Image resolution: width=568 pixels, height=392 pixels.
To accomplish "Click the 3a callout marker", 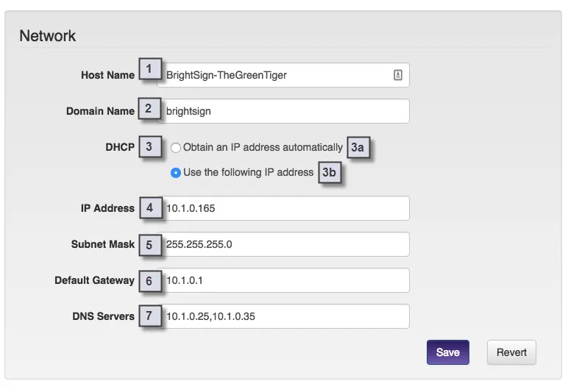I will (358, 147).
